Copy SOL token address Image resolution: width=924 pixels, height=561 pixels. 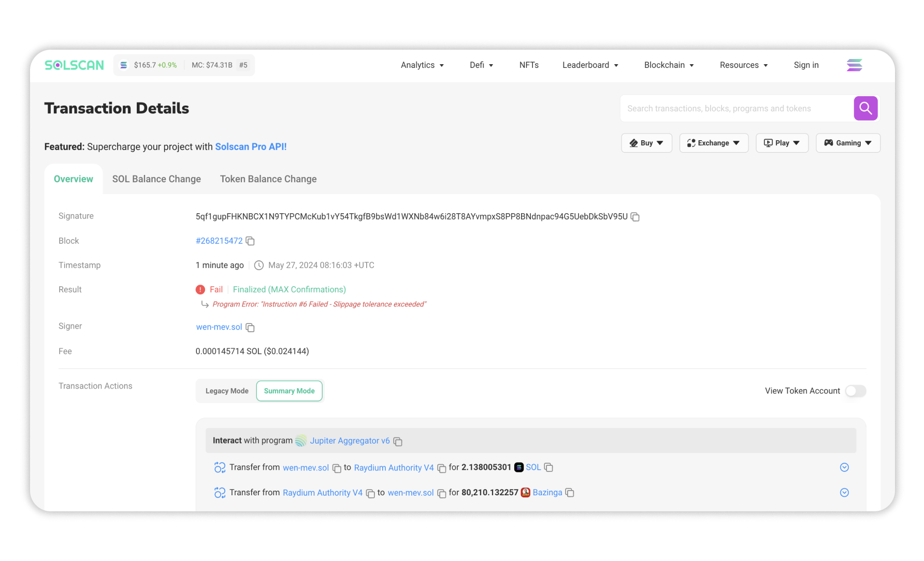coord(548,467)
